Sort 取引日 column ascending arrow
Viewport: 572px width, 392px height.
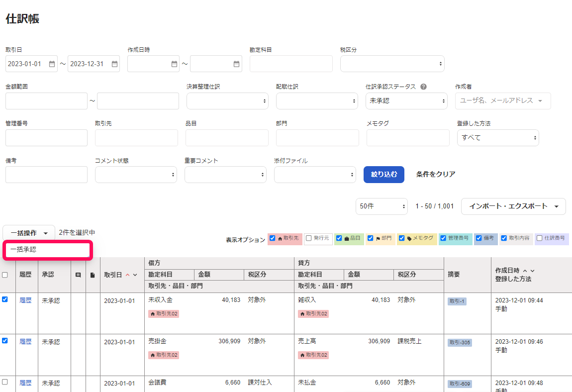[128, 275]
